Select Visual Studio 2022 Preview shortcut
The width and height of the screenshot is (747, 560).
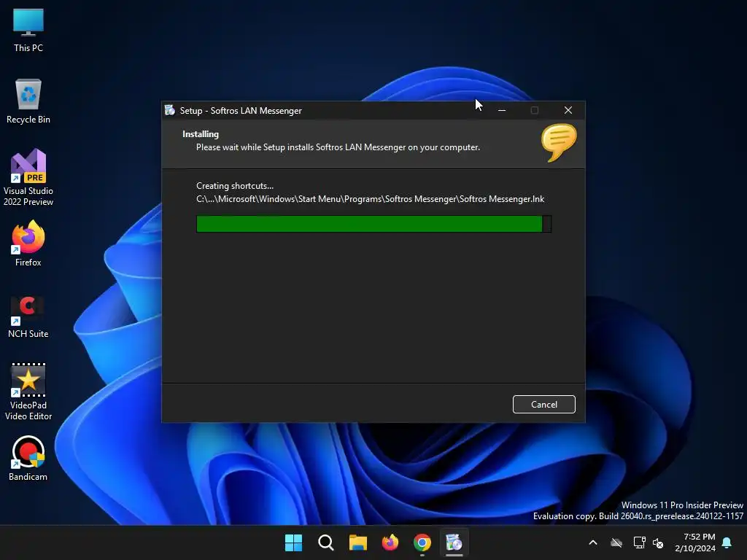click(28, 178)
